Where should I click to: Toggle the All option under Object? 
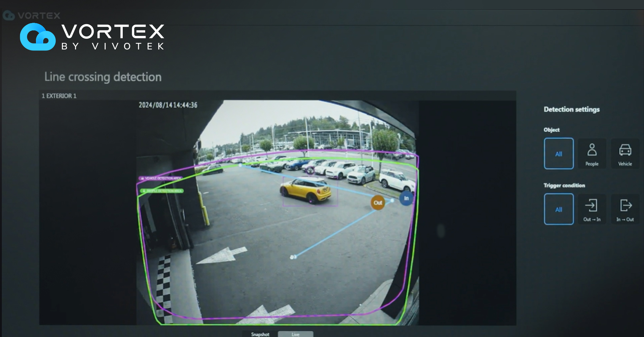(x=559, y=153)
